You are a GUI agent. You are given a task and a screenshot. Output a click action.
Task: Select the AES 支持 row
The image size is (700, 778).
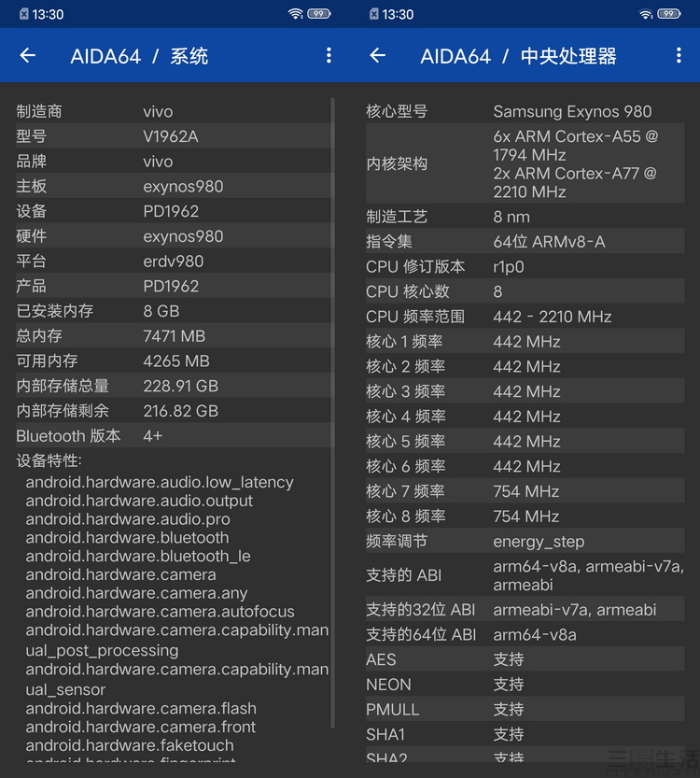(x=525, y=659)
